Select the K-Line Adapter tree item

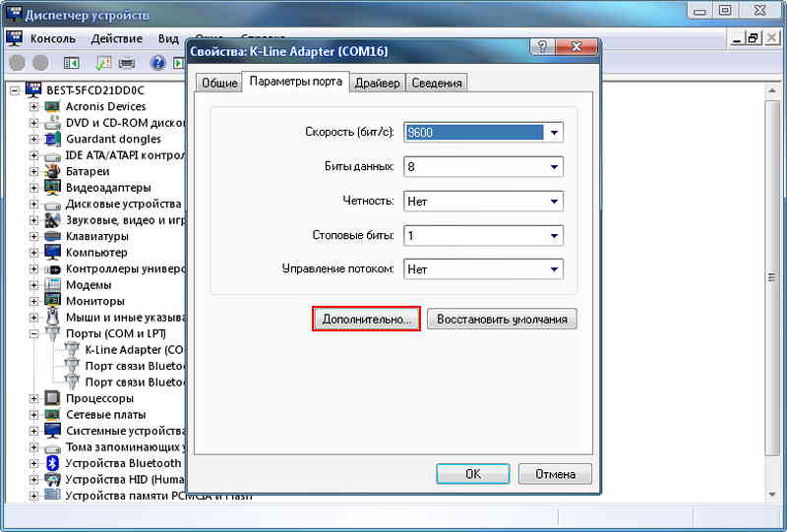tap(135, 349)
